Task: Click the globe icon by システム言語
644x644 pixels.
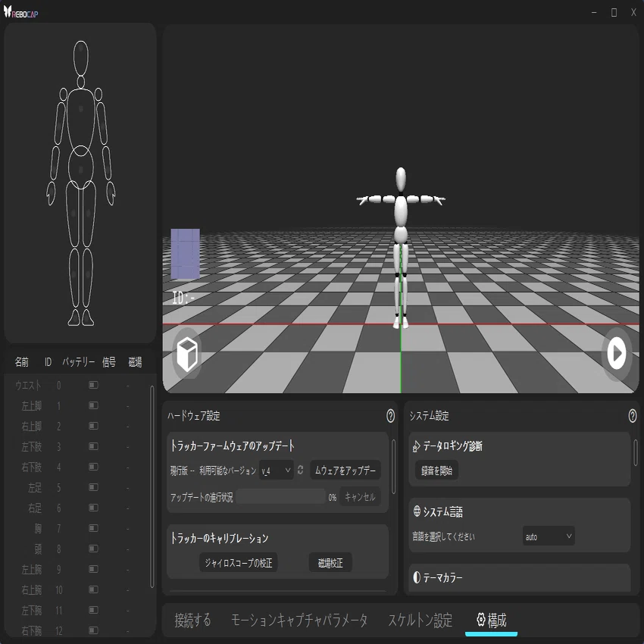Action: (417, 511)
